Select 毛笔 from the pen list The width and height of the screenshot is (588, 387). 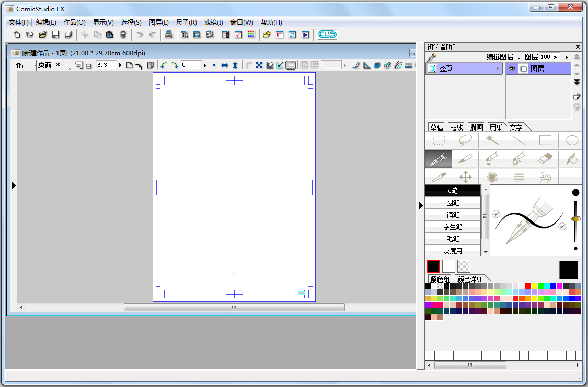point(453,239)
